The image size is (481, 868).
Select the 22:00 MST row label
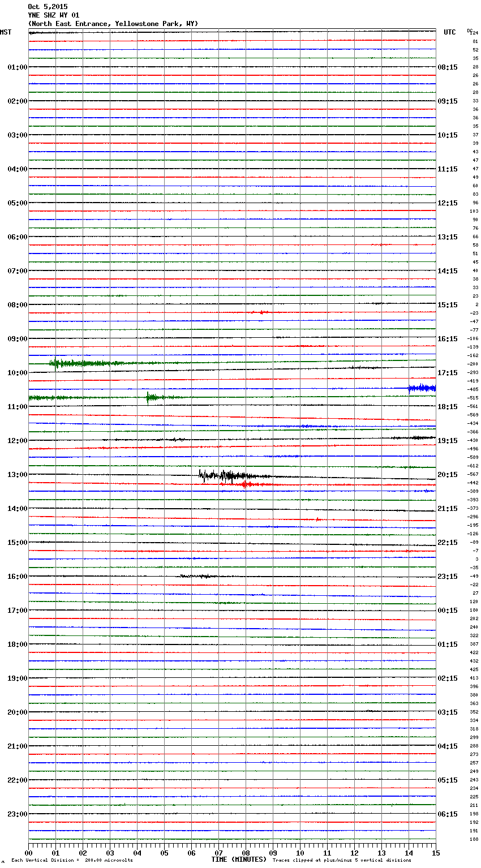tap(18, 780)
